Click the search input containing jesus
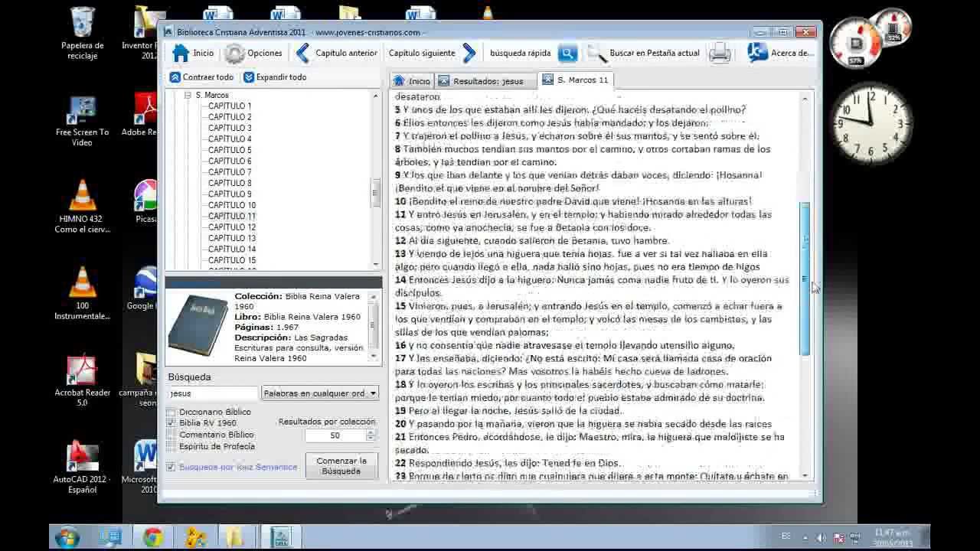Image resolution: width=980 pixels, height=551 pixels. (213, 393)
